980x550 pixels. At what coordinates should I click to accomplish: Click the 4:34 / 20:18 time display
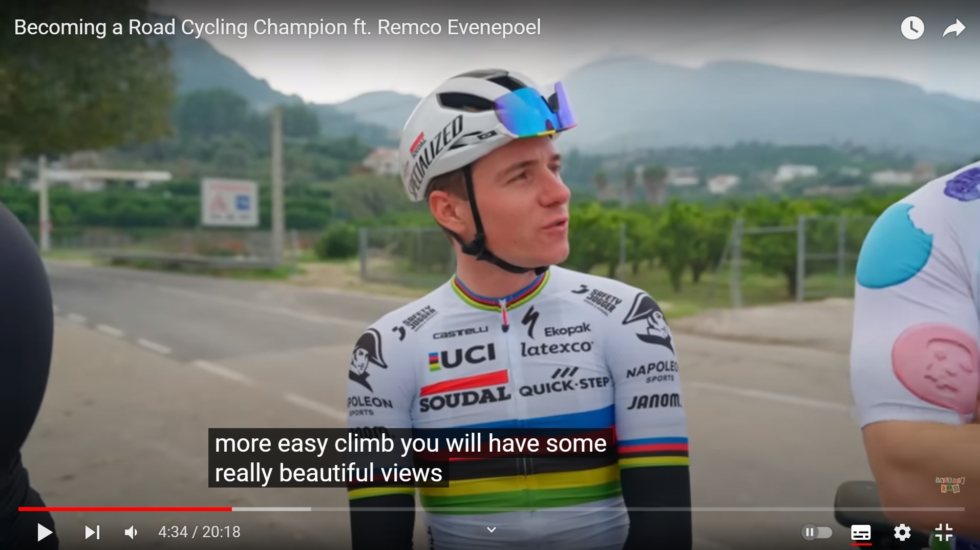(x=199, y=532)
